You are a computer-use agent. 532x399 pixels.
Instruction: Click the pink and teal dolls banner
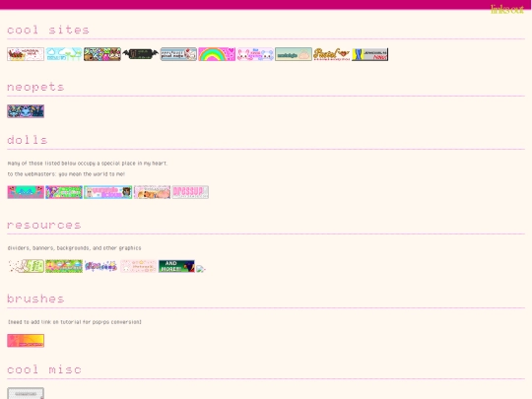coord(26,192)
